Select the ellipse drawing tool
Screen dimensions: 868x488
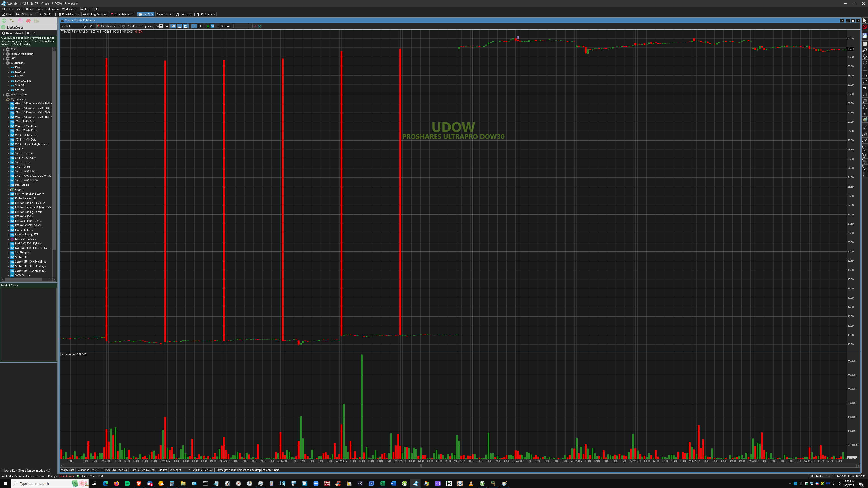pos(865,63)
